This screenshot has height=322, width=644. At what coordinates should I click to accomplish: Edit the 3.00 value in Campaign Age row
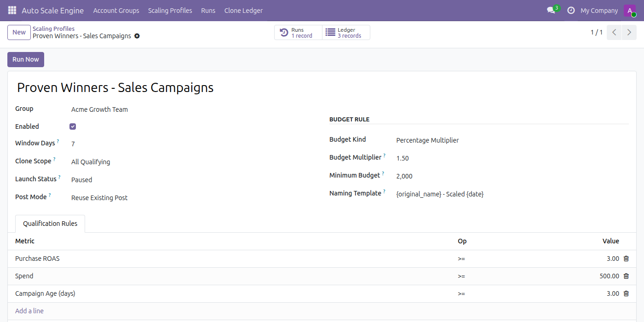tap(613, 293)
